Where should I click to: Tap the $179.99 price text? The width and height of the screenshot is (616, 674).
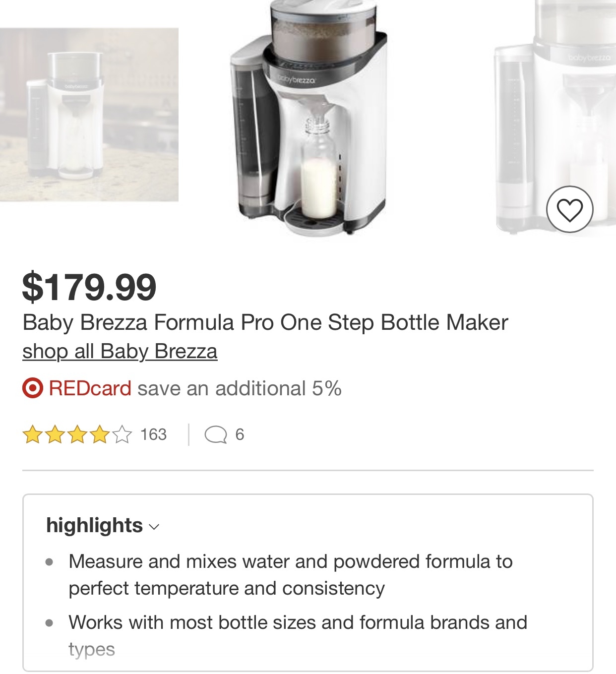coord(89,287)
